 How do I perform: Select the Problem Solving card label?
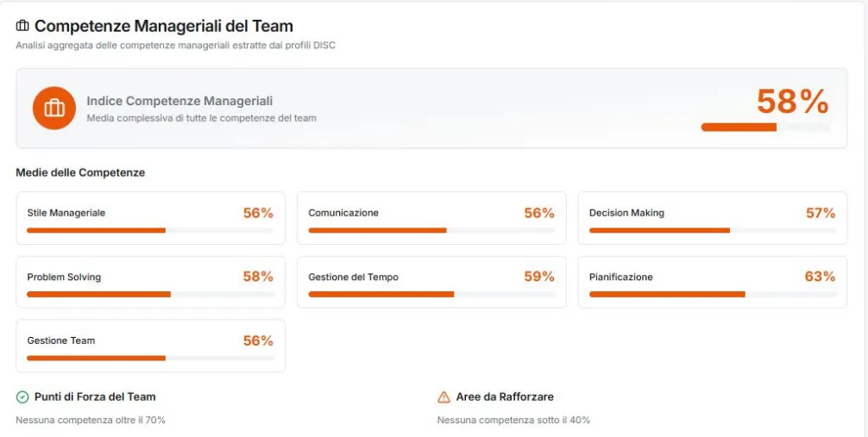point(64,277)
